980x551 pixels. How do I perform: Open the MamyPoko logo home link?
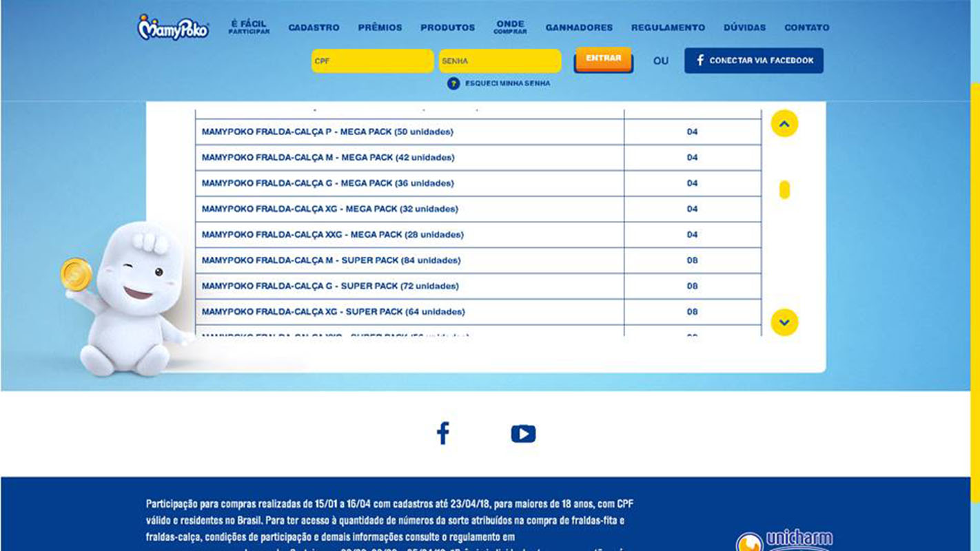[173, 28]
